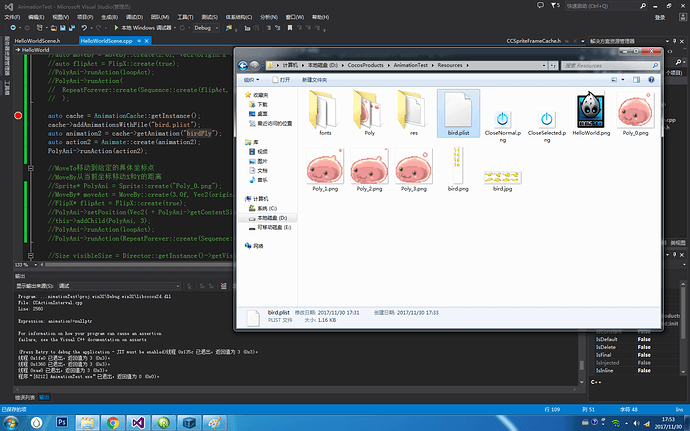Click CocosProducts in Explorer breadcrumb
This screenshot has height=431, width=690.
(x=365, y=65)
